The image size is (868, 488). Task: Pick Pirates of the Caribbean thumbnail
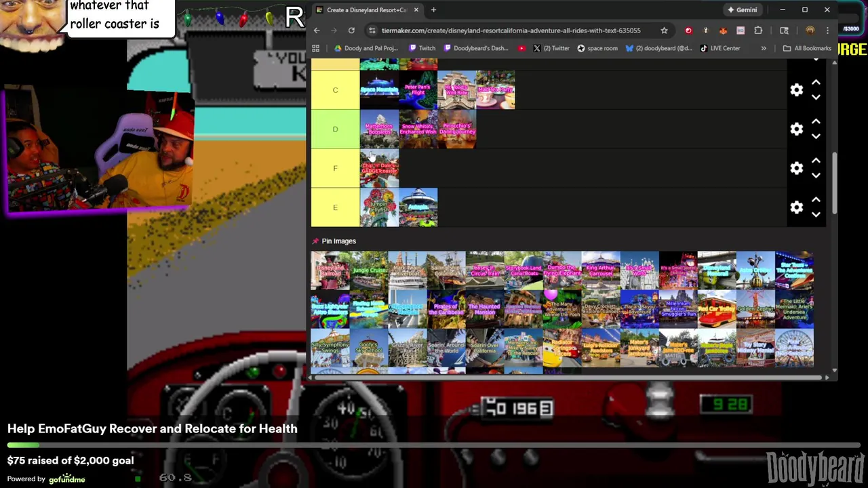coord(446,309)
